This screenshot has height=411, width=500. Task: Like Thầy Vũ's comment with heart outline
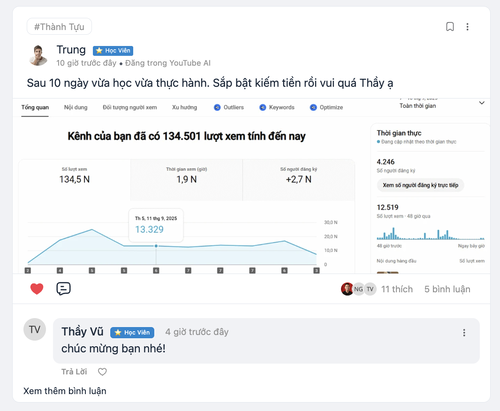click(x=102, y=372)
